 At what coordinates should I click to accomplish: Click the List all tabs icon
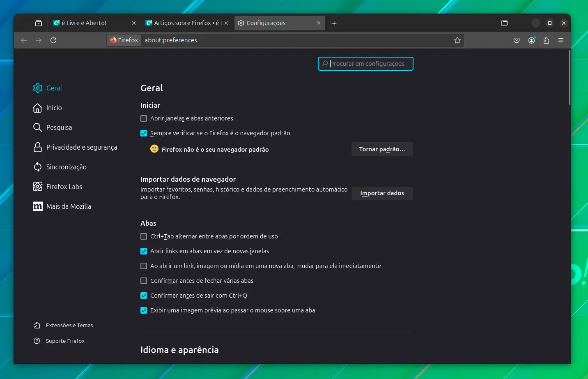(504, 23)
